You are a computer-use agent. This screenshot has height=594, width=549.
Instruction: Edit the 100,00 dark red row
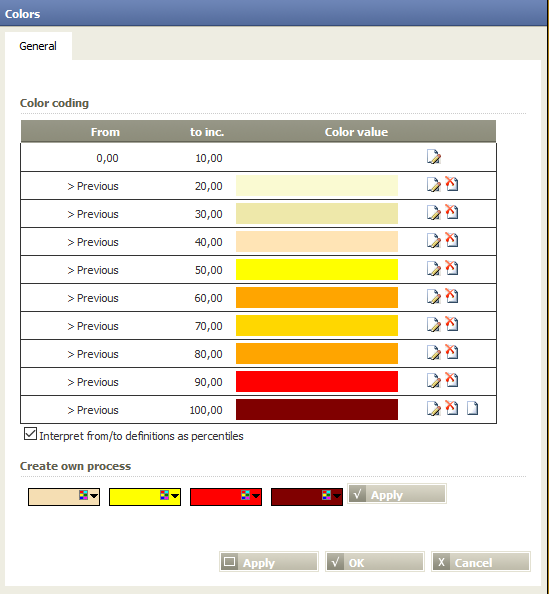pos(434,408)
